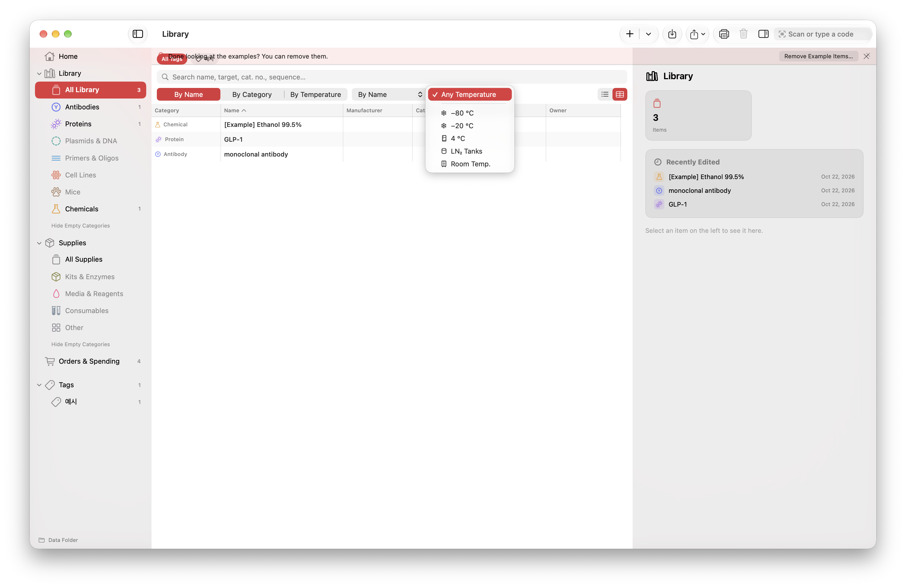Click Hide Empty Categories under Library
Viewport: 906px width, 588px height.
point(80,225)
